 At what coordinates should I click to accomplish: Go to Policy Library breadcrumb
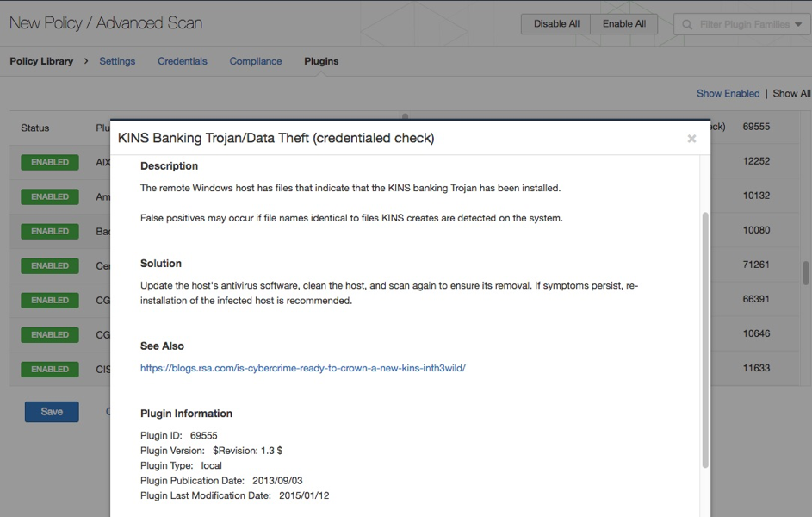tap(41, 61)
